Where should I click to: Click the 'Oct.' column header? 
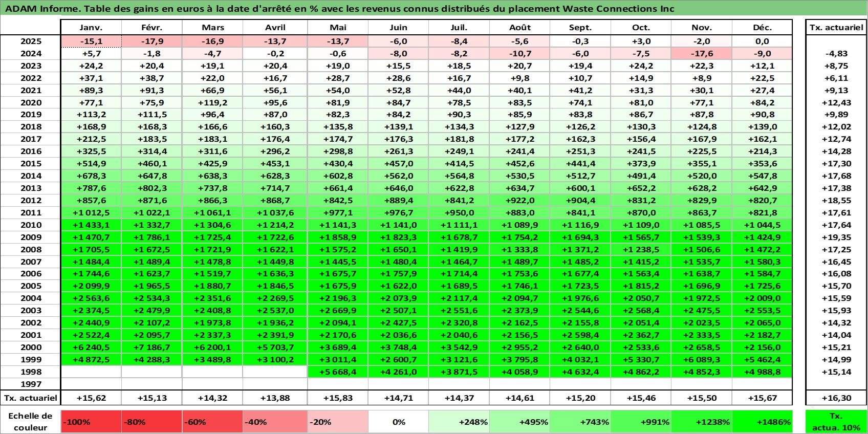pos(641,28)
